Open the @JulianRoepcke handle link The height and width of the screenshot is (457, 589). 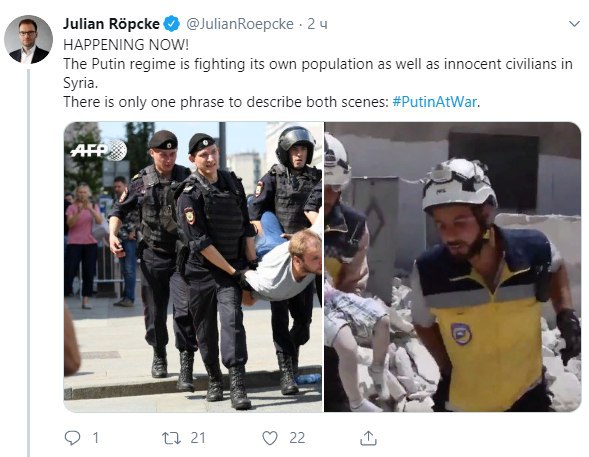tap(240, 24)
